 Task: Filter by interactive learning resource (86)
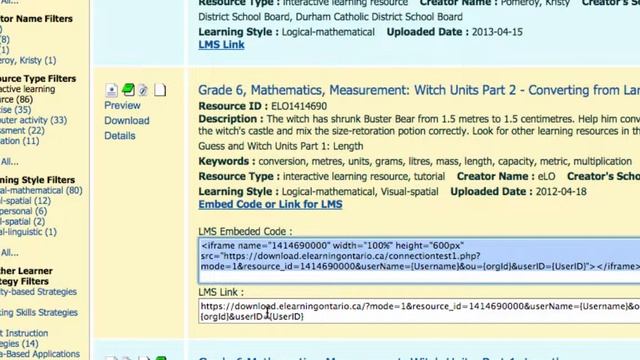(x=27, y=94)
